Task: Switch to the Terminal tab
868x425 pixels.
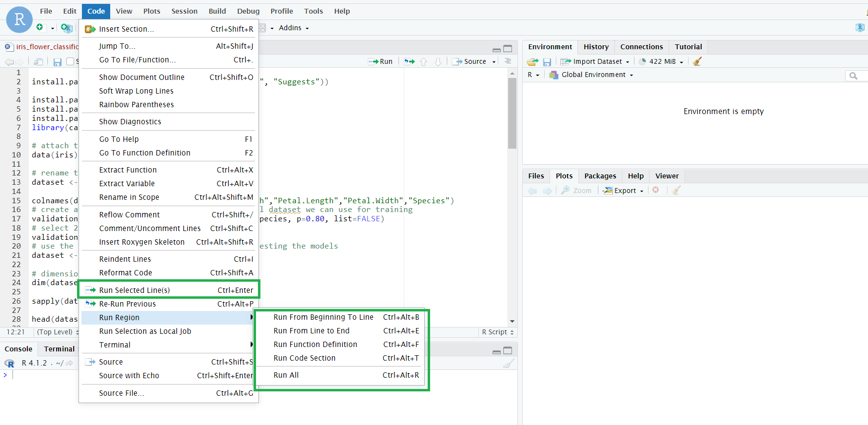Action: [59, 349]
